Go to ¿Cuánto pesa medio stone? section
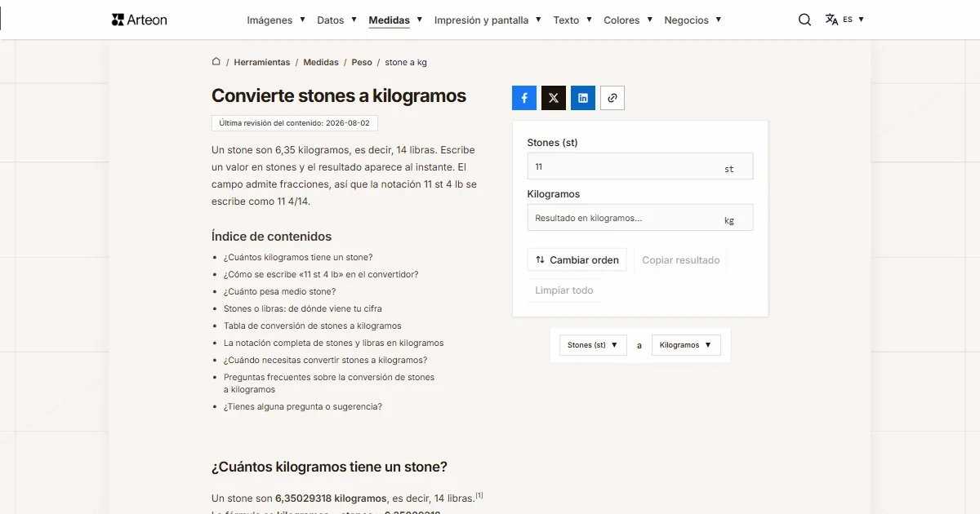The image size is (980, 514). [280, 291]
